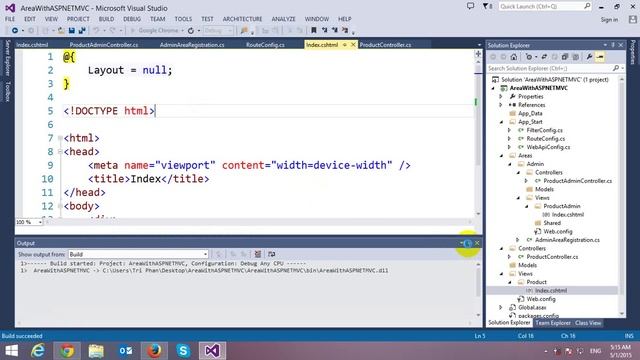Image resolution: width=640 pixels, height=360 pixels.
Task: Collapse the html element outlining marker
Action: click(x=60, y=138)
